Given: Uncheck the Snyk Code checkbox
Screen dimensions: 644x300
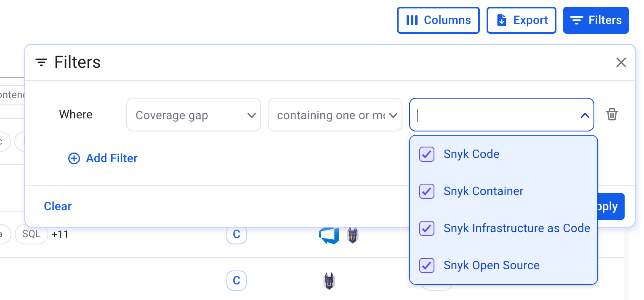Looking at the screenshot, I should click(x=427, y=154).
